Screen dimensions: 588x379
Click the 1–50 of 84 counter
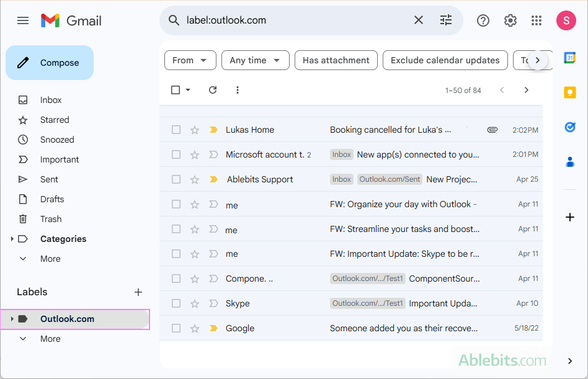[x=463, y=91]
